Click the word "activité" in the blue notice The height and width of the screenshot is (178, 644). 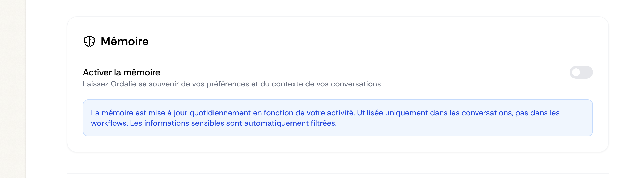point(340,113)
